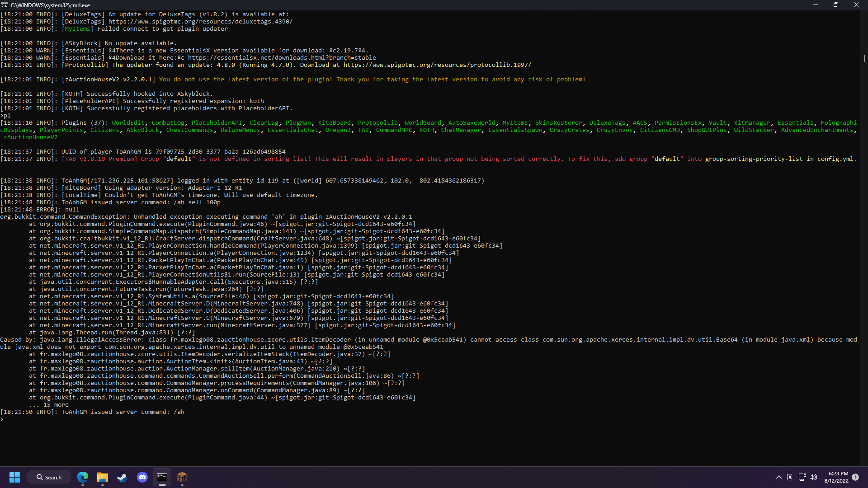This screenshot has width=868, height=488.
Task: Open the notification count badge
Action: (855, 477)
